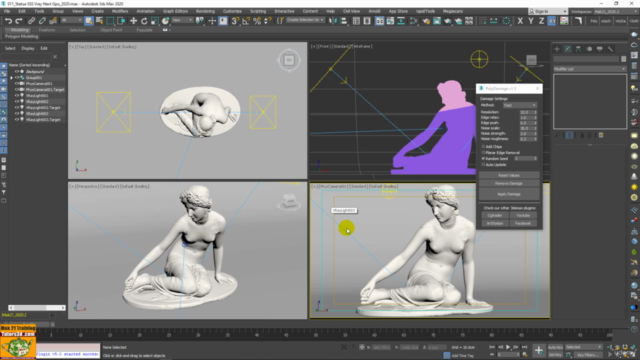The image size is (640, 360).
Task: Choose the Select Object tool
Action: [x=89, y=21]
